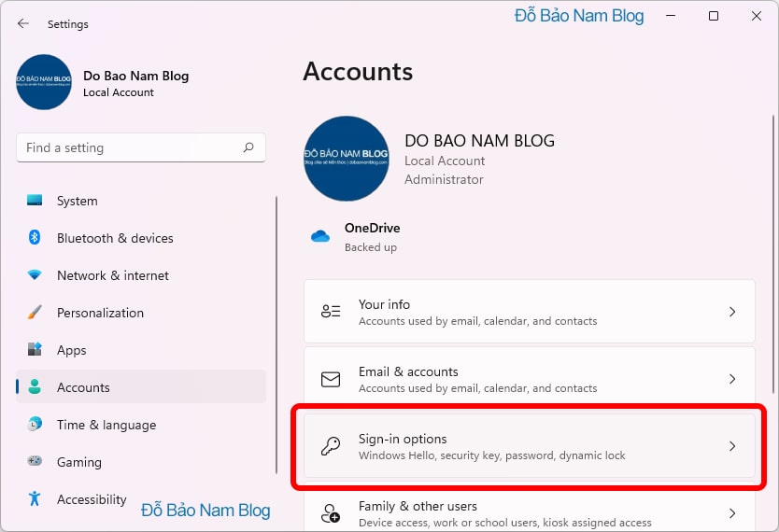This screenshot has height=532, width=779.
Task: Open Sign-in options title
Action: tap(403, 440)
